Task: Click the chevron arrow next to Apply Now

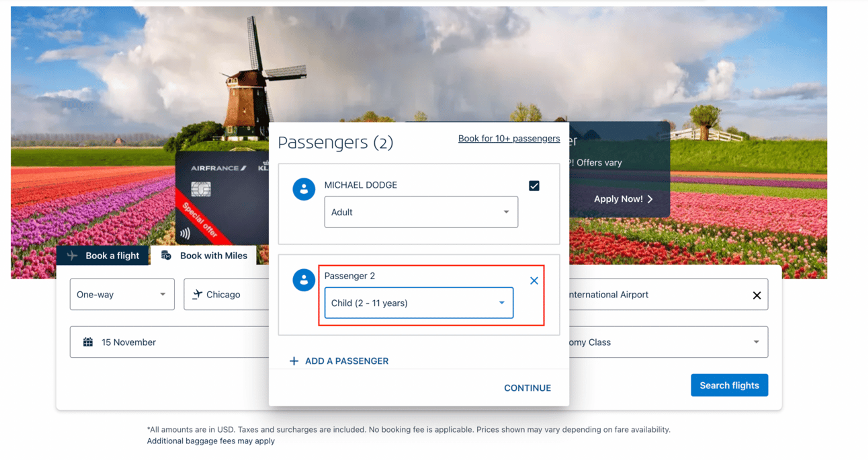Action: tap(650, 199)
